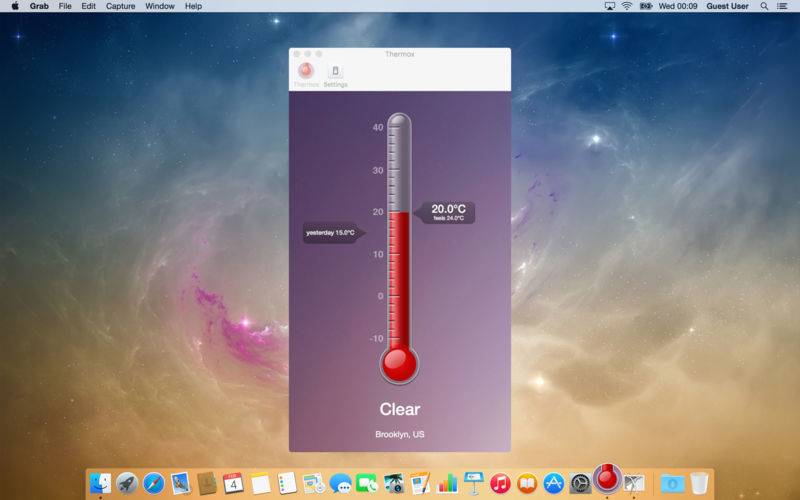800x500 pixels.
Task: Open iTunes from the Dock
Action: click(x=500, y=483)
